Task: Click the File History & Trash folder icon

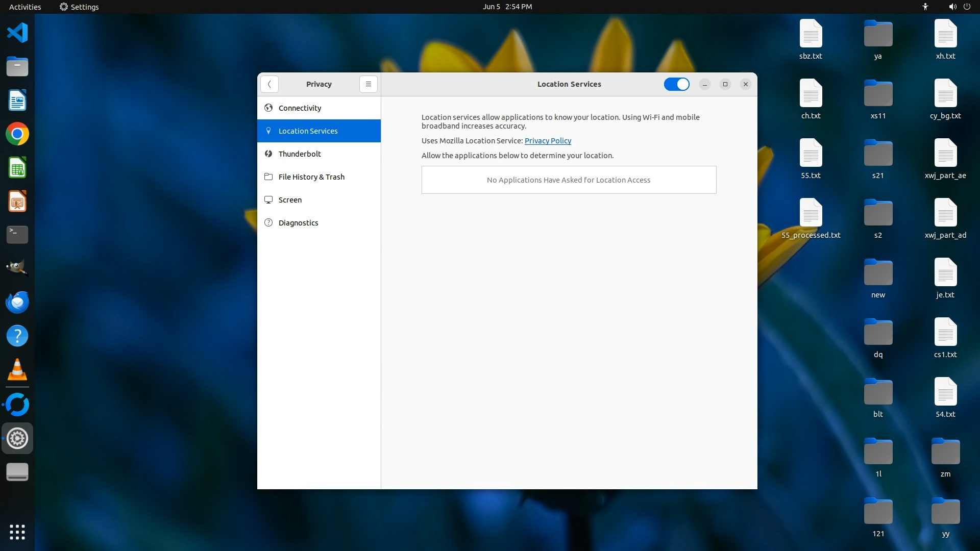Action: [x=268, y=177]
